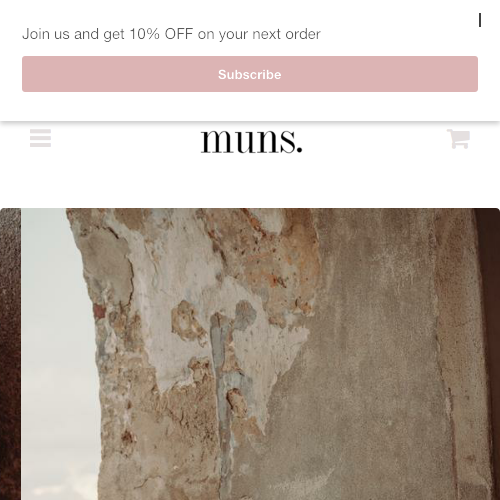Image resolution: width=500 pixels, height=500 pixels.
Task: Check basket contents via header cart icon
Action: (x=458, y=138)
